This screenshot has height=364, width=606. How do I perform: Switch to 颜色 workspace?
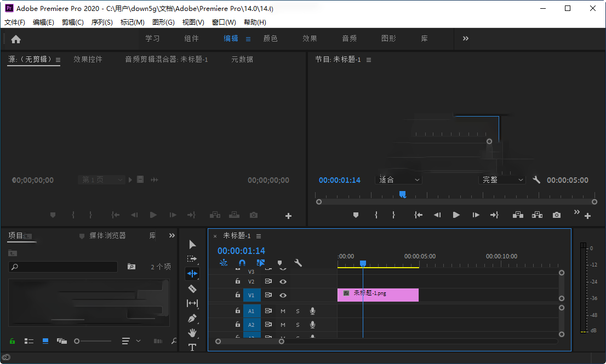(x=271, y=38)
